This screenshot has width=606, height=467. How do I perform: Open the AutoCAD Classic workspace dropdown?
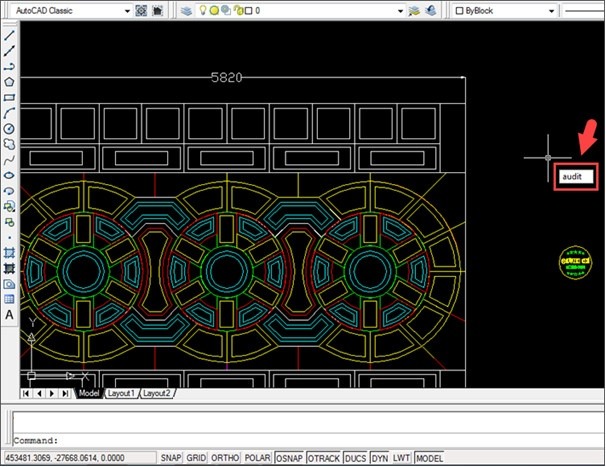127,11
